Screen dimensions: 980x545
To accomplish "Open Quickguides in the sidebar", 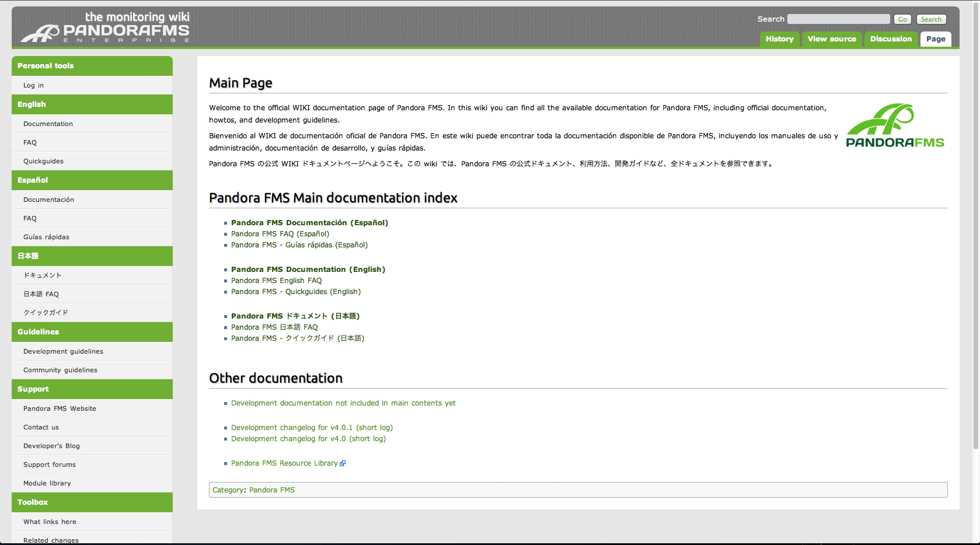I will click(43, 161).
